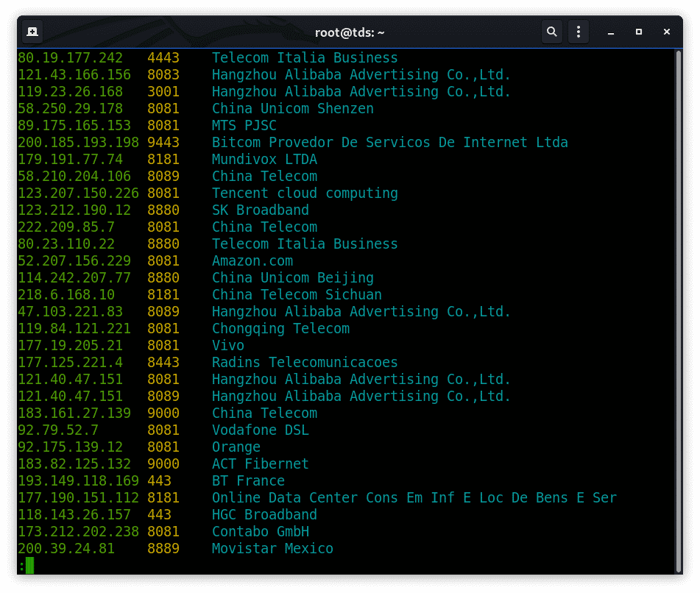Close the root@tds terminal window
Viewport: 700px width, 593px height.
[667, 32]
